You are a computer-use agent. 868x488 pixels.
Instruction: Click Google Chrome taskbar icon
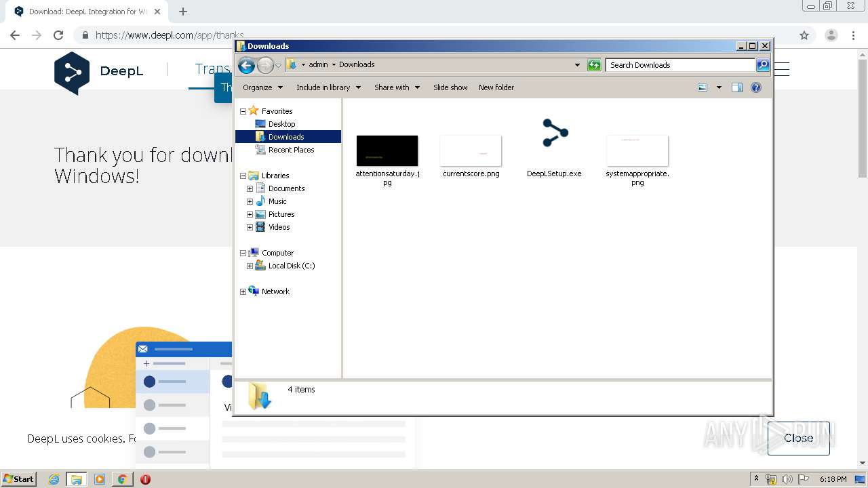click(x=122, y=479)
